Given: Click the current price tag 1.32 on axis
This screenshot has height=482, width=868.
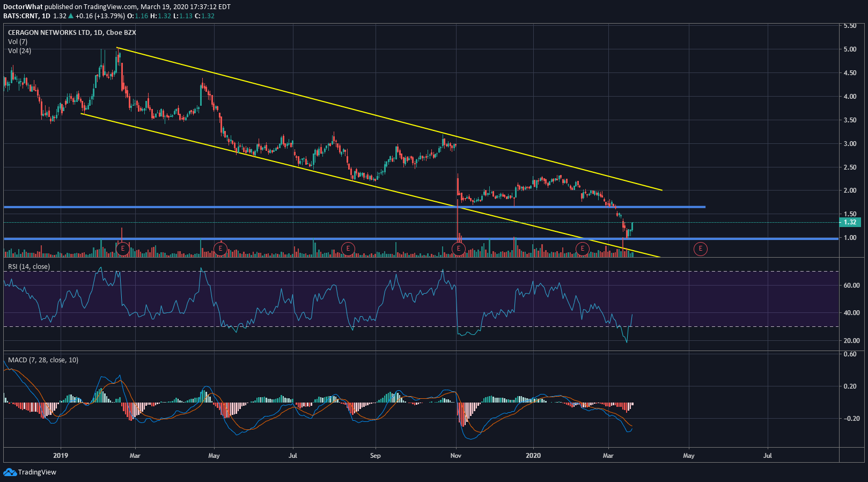Looking at the screenshot, I should pos(850,222).
